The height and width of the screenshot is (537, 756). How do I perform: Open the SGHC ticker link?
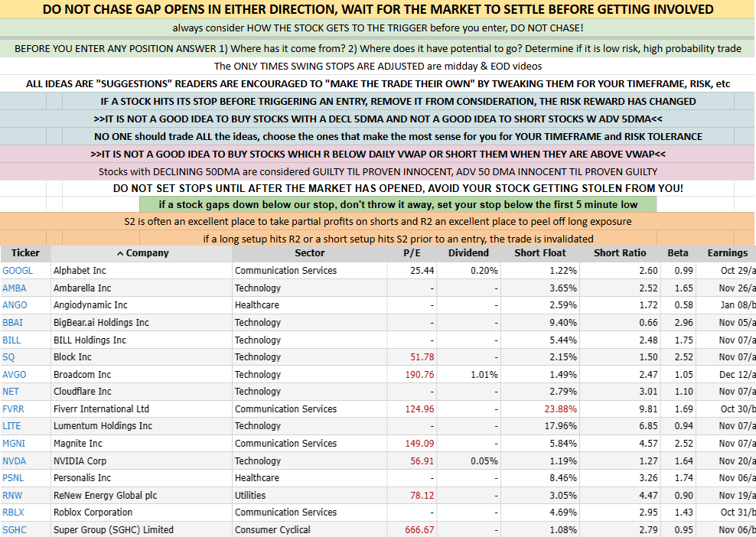point(15,529)
